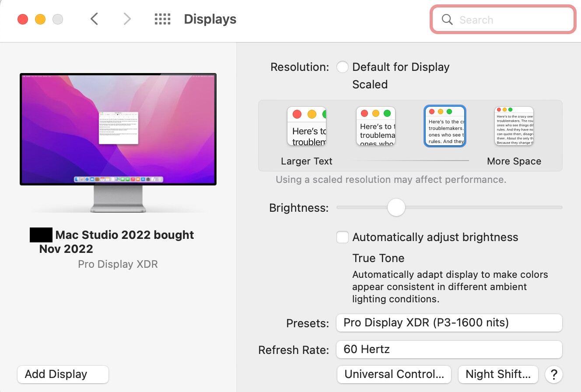Open Universal Control settings
Image resolution: width=581 pixels, height=392 pixels.
394,374
